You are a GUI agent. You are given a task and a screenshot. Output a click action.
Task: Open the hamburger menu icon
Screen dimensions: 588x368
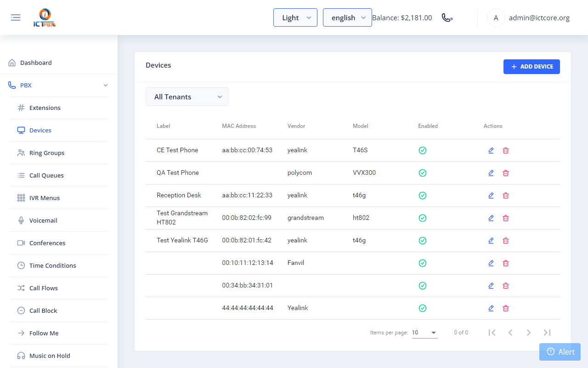tap(16, 17)
